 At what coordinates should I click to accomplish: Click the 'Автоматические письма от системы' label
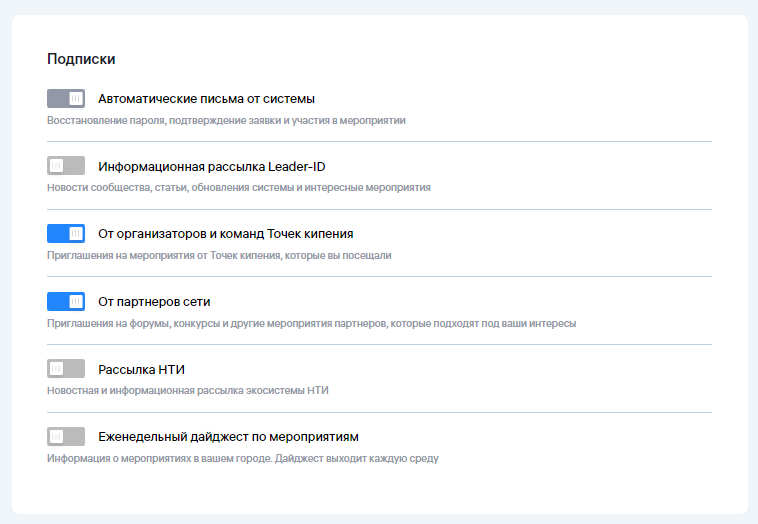[206, 99]
